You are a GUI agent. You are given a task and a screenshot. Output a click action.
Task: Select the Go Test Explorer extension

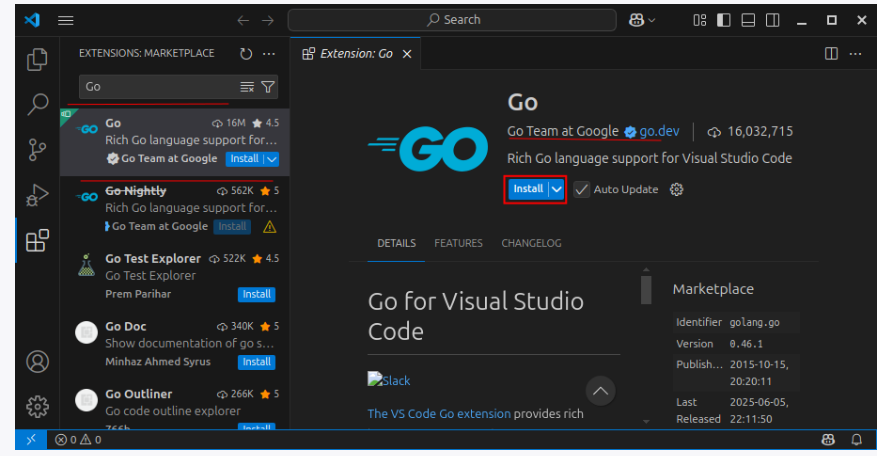tap(175, 277)
